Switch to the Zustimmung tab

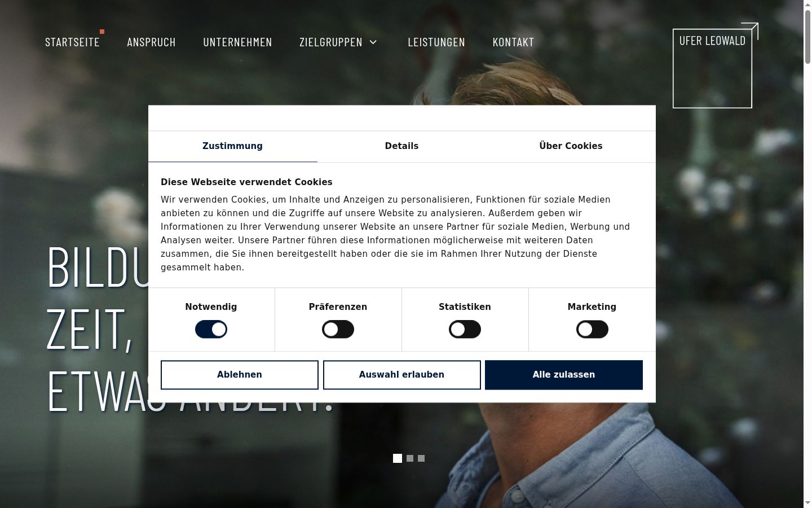(x=233, y=146)
